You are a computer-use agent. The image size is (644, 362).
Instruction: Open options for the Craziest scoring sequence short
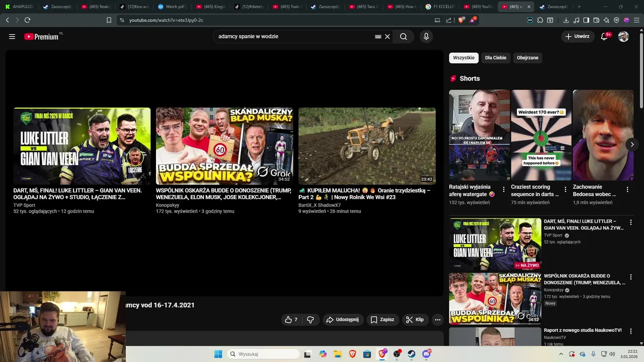[x=566, y=190]
